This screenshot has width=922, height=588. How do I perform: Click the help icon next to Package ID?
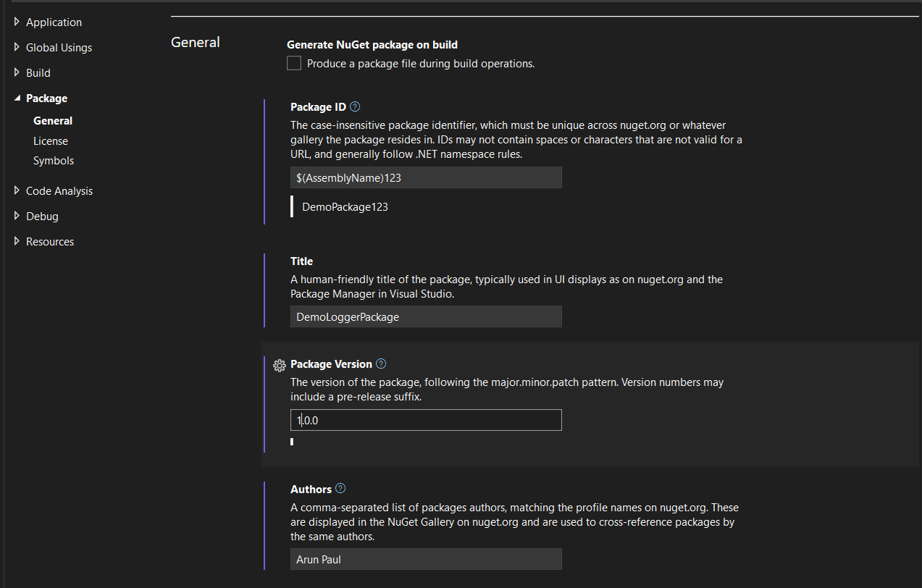pyautogui.click(x=355, y=107)
